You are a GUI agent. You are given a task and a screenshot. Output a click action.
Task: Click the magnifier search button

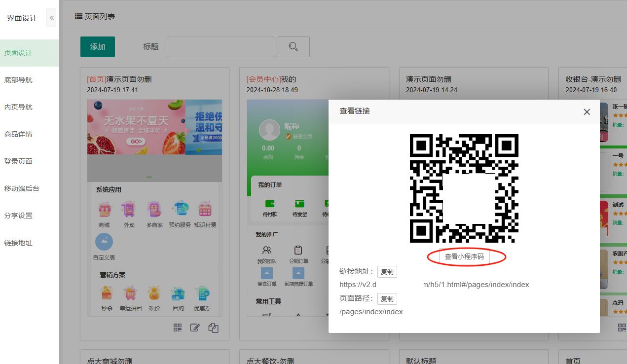294,47
